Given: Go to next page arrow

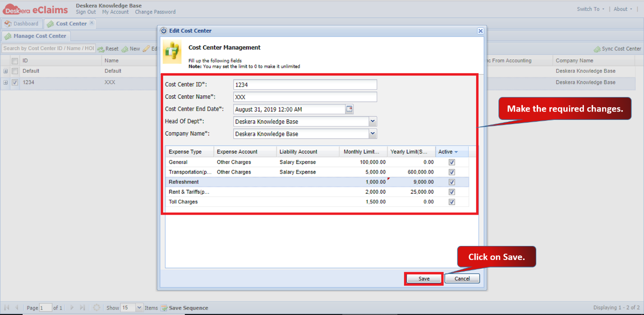Looking at the screenshot, I should [72, 308].
